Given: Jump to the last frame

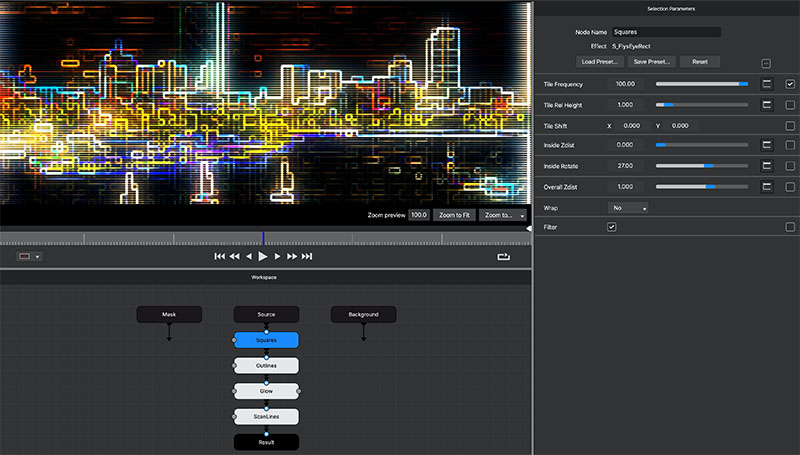Looking at the screenshot, I should click(x=308, y=257).
